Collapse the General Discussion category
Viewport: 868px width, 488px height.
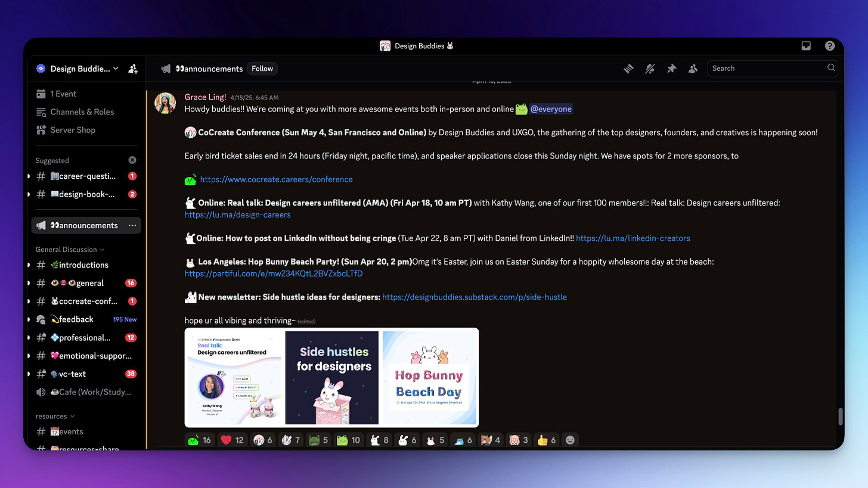[70, 250]
